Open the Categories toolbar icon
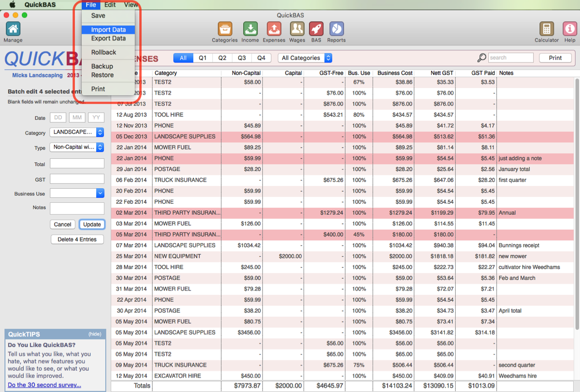The width and height of the screenshot is (580, 392). tap(225, 29)
